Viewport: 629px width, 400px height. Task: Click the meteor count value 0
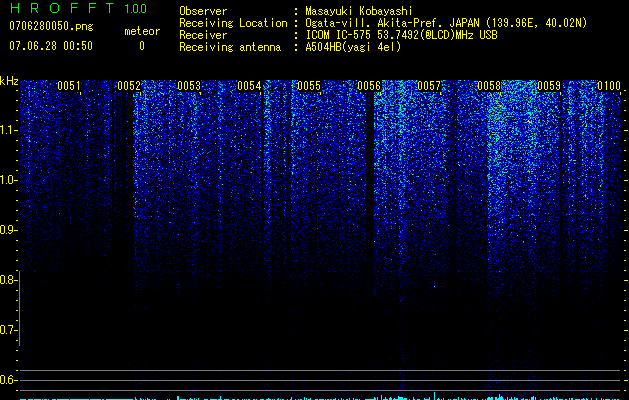click(142, 46)
